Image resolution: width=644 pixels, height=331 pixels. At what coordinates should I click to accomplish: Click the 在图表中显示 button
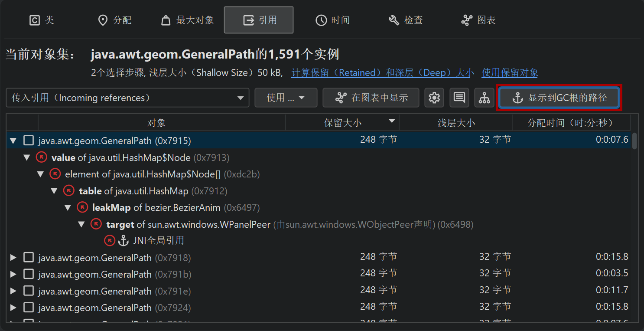click(371, 98)
